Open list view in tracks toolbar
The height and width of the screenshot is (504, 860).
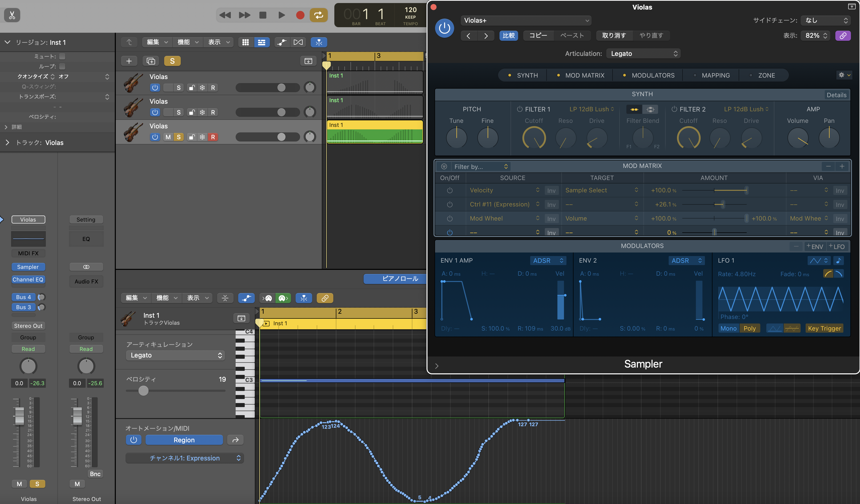[261, 42]
